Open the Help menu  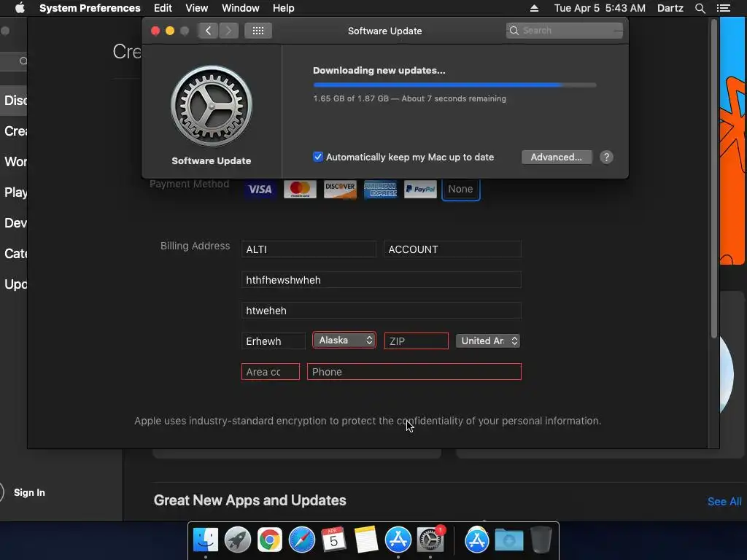pyautogui.click(x=284, y=8)
